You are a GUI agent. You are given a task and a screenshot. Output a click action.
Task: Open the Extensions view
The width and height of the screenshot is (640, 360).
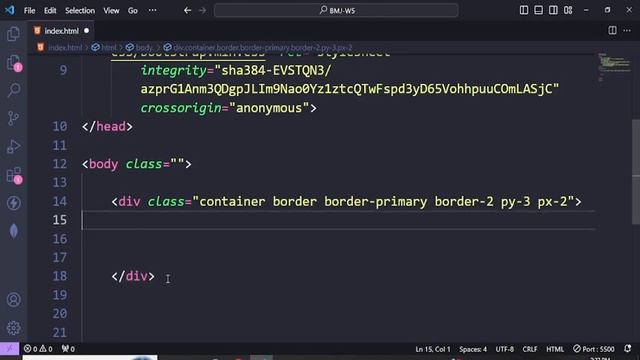coord(13,175)
